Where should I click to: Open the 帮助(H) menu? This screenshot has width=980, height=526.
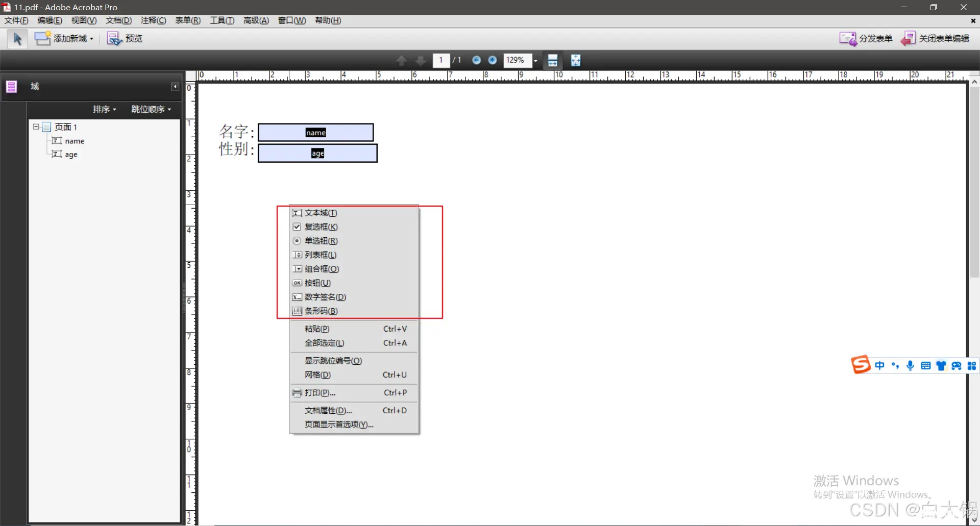click(328, 20)
